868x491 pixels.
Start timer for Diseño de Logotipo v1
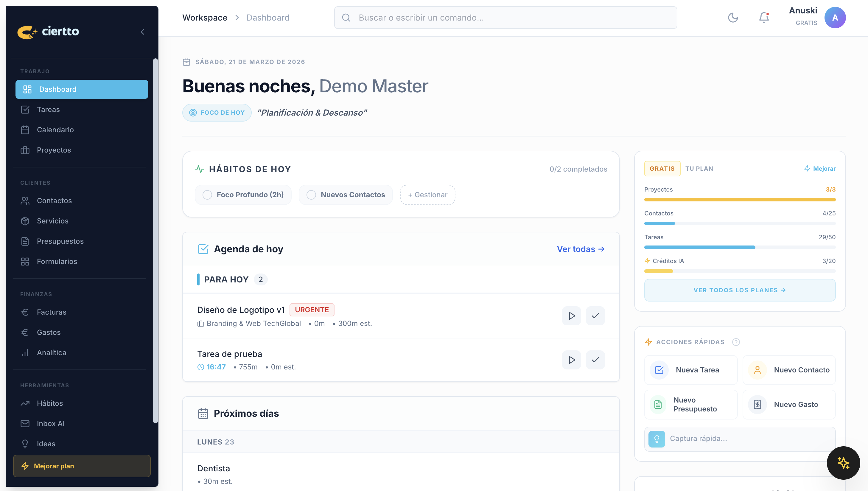pyautogui.click(x=571, y=316)
